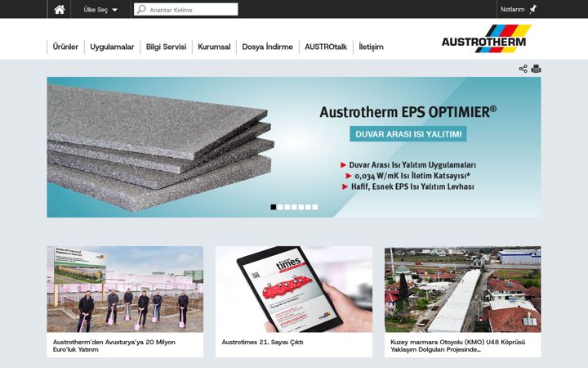Select the second carousel slide dot
This screenshot has height=368, width=588.
click(280, 207)
